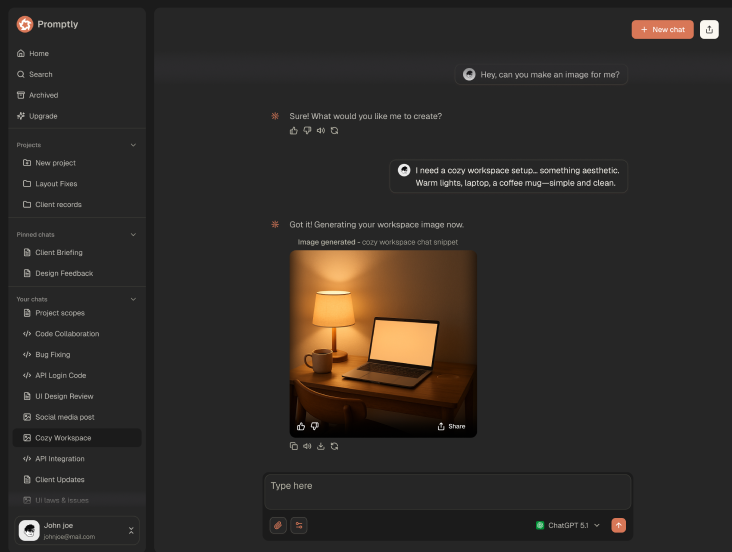This screenshot has height=552, width=732.
Task: Click the Promptly app name text
Action: coord(57,24)
